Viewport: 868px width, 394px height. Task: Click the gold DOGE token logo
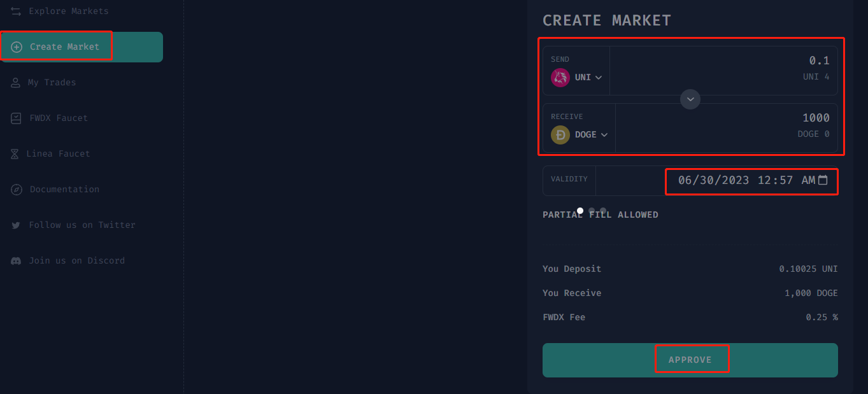(560, 135)
